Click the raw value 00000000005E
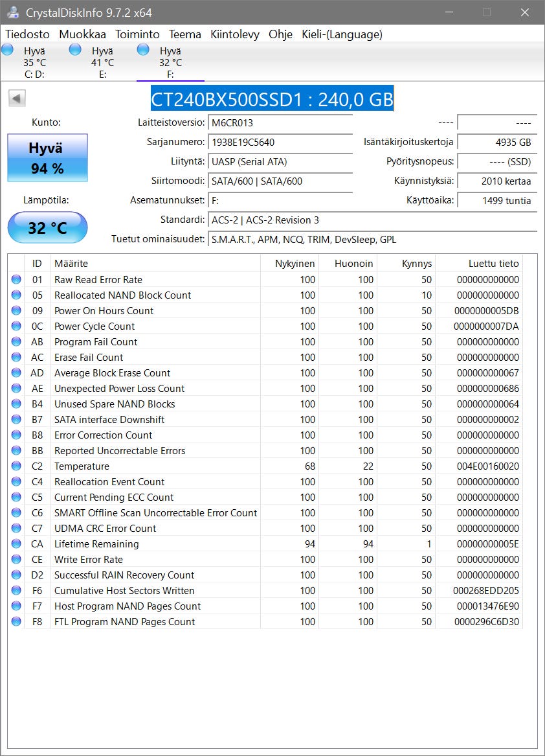Screen dimensions: 545x756 click(487, 544)
